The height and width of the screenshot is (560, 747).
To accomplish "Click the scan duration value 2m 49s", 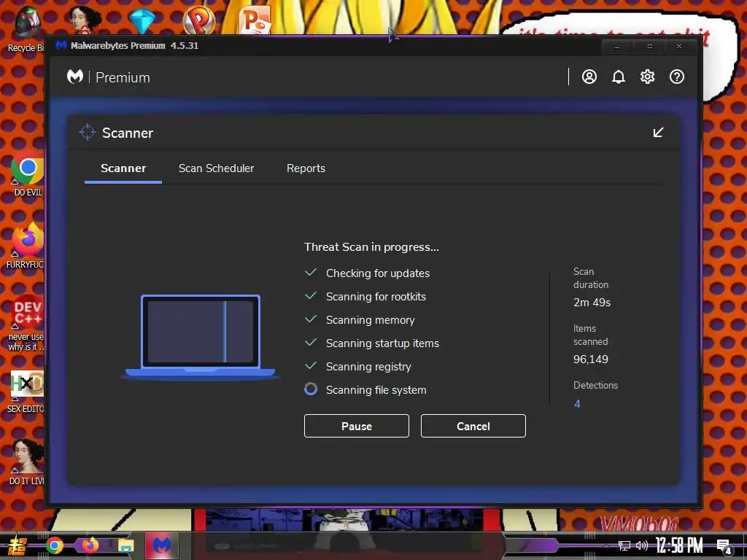I will [592, 303].
